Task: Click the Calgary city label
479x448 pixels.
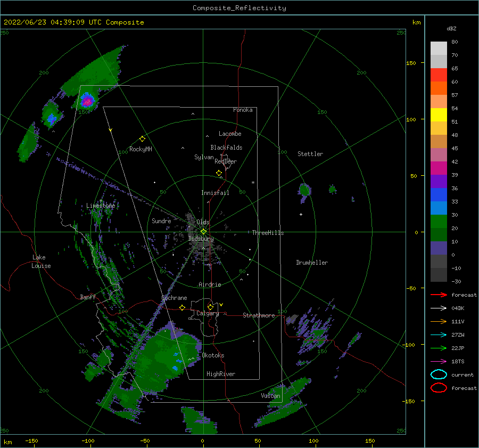Action: pos(208,313)
